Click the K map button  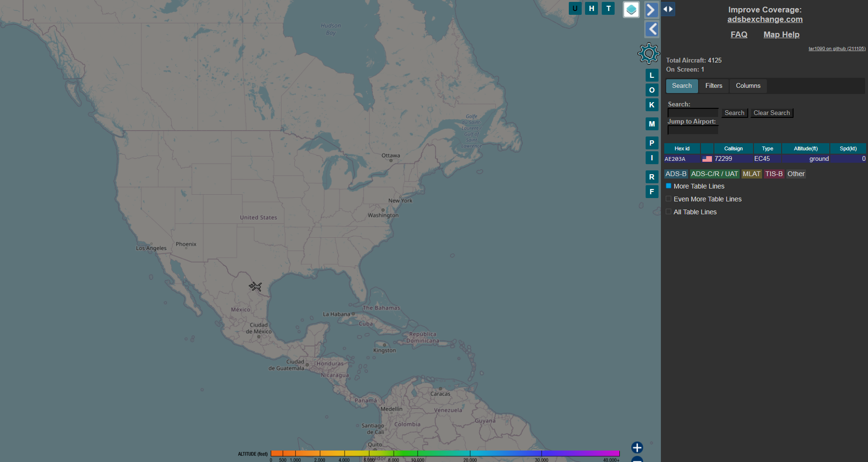652,105
